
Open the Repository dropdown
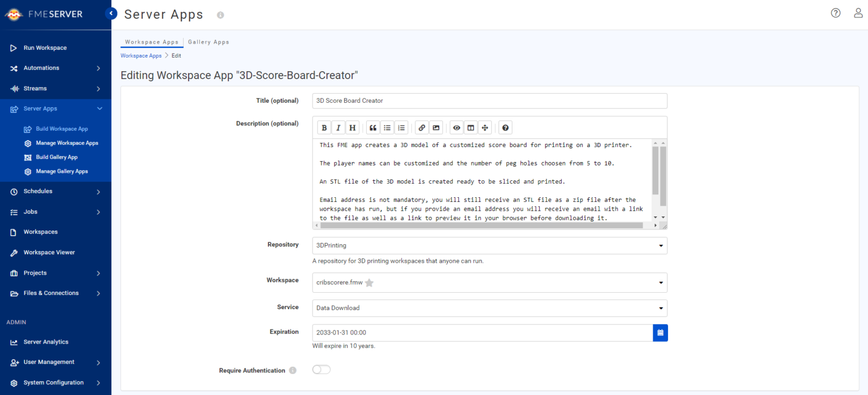click(489, 246)
